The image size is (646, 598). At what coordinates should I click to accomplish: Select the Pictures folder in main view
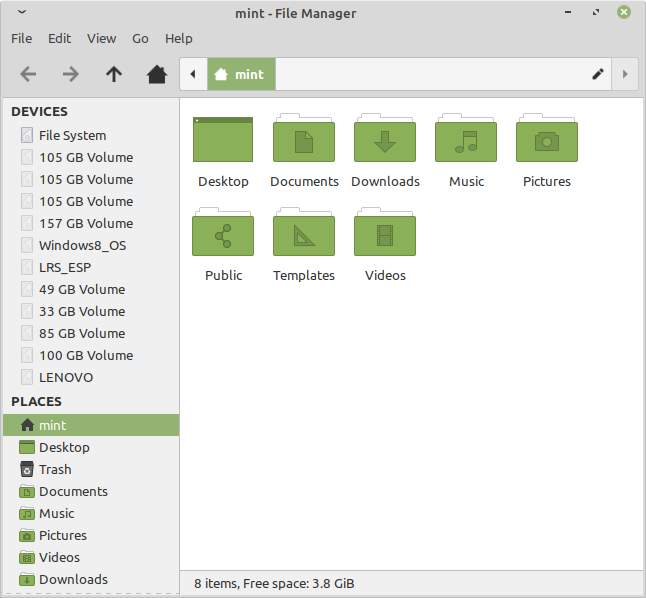pos(546,141)
